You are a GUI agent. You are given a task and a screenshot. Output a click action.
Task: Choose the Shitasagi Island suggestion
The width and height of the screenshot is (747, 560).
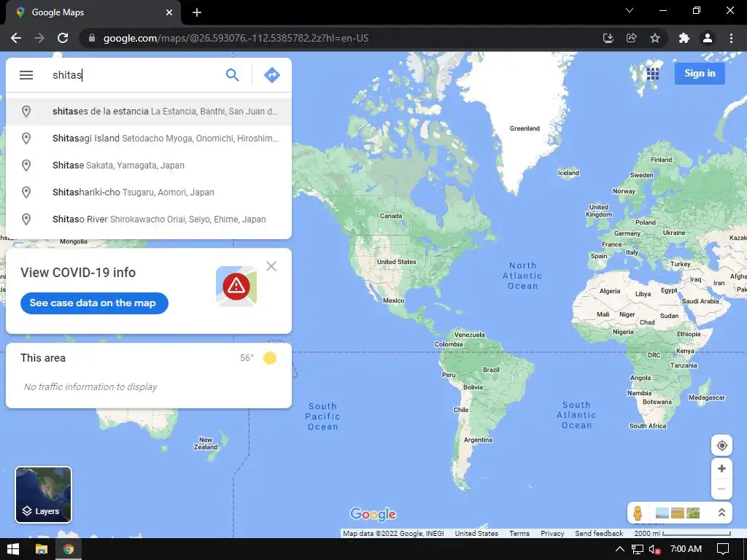click(x=149, y=139)
